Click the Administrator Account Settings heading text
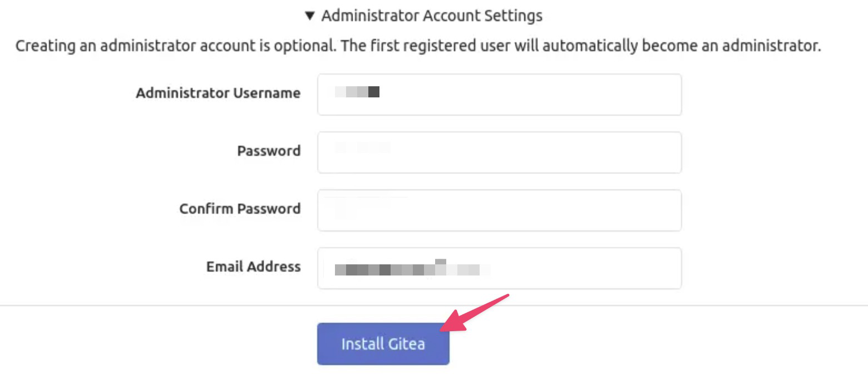This screenshot has width=868, height=374. pyautogui.click(x=432, y=16)
